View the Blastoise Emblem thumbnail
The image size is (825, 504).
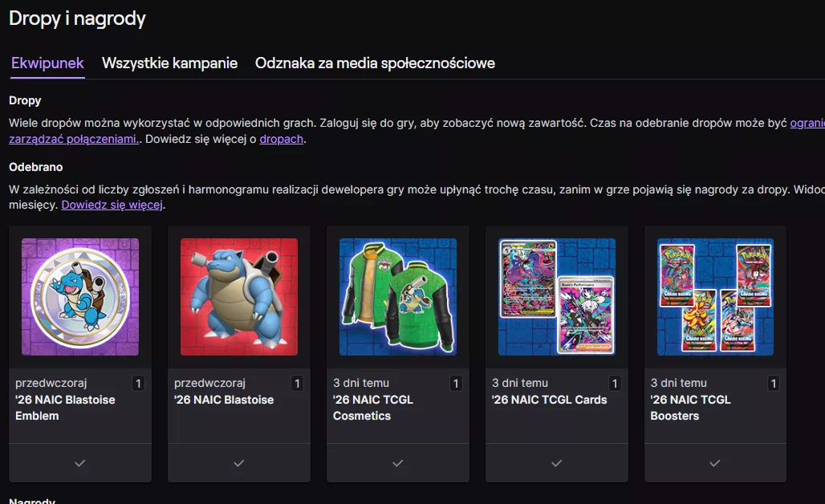[x=80, y=297]
